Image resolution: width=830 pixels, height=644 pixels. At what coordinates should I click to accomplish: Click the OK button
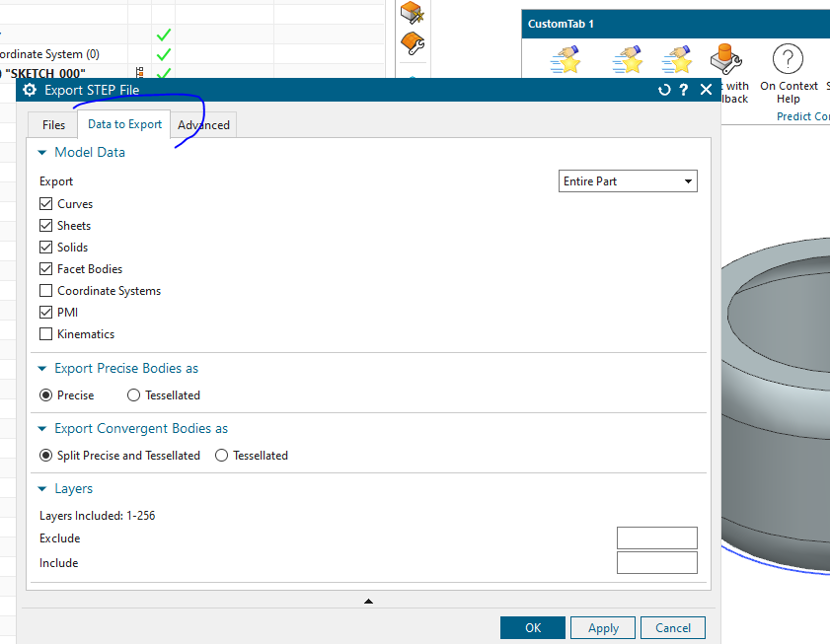pyautogui.click(x=532, y=627)
